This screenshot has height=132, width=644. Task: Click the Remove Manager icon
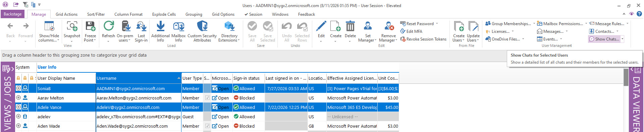[x=389, y=26]
